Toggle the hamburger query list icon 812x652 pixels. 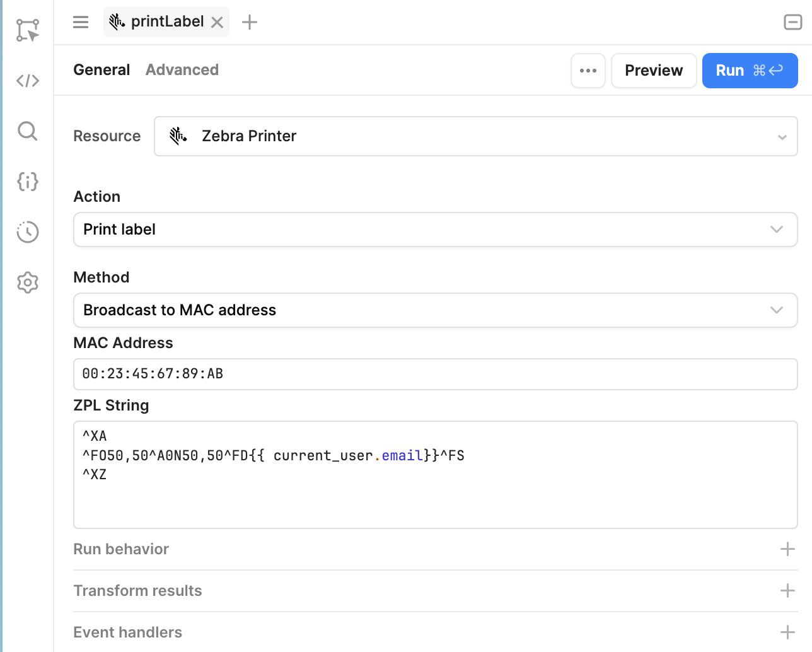click(81, 22)
